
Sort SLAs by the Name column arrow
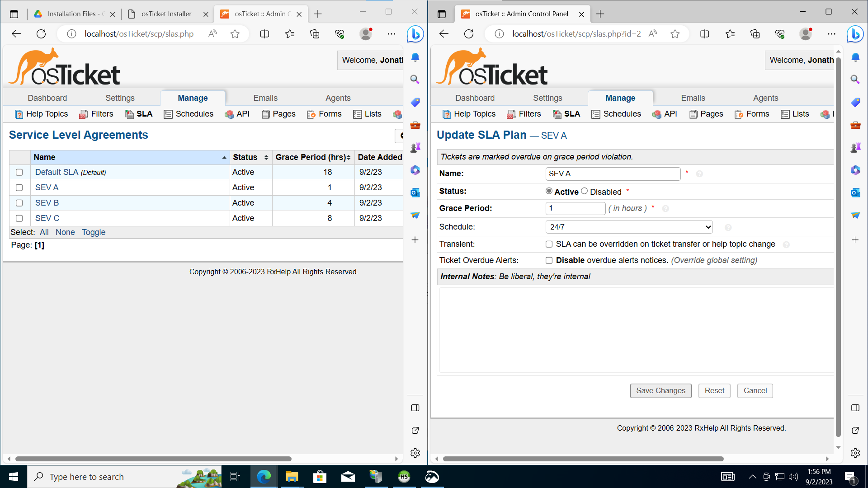click(224, 158)
